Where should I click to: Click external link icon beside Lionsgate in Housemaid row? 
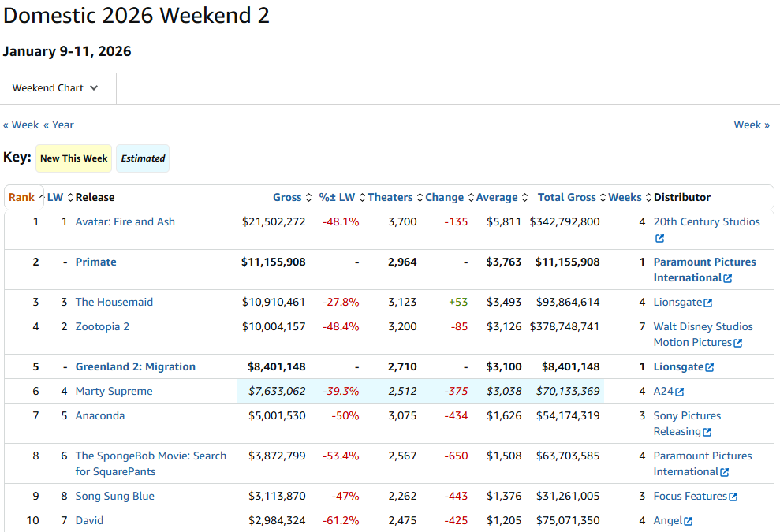708,303
